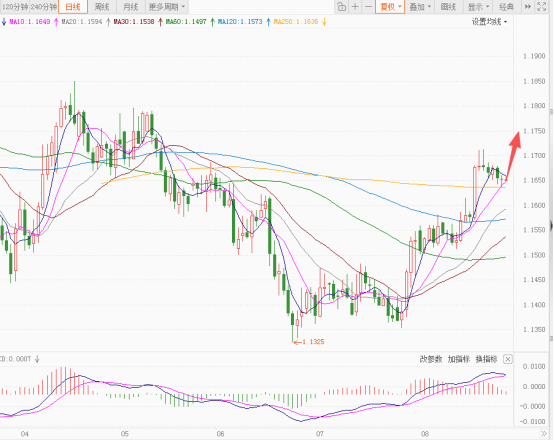Click the right-edge panel splitter handle
The height and width of the screenshot is (440, 554).
[x=551, y=225]
